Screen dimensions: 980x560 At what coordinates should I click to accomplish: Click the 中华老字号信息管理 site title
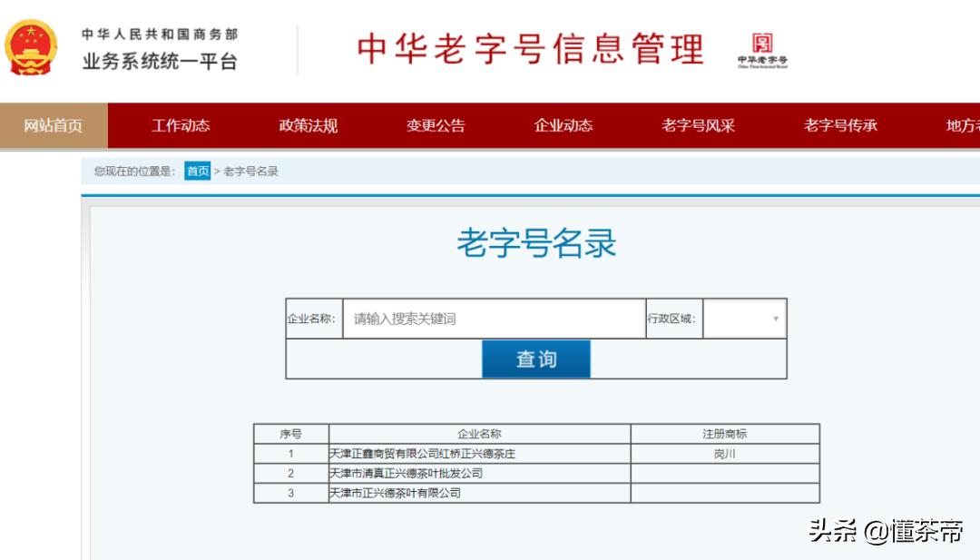pos(535,50)
